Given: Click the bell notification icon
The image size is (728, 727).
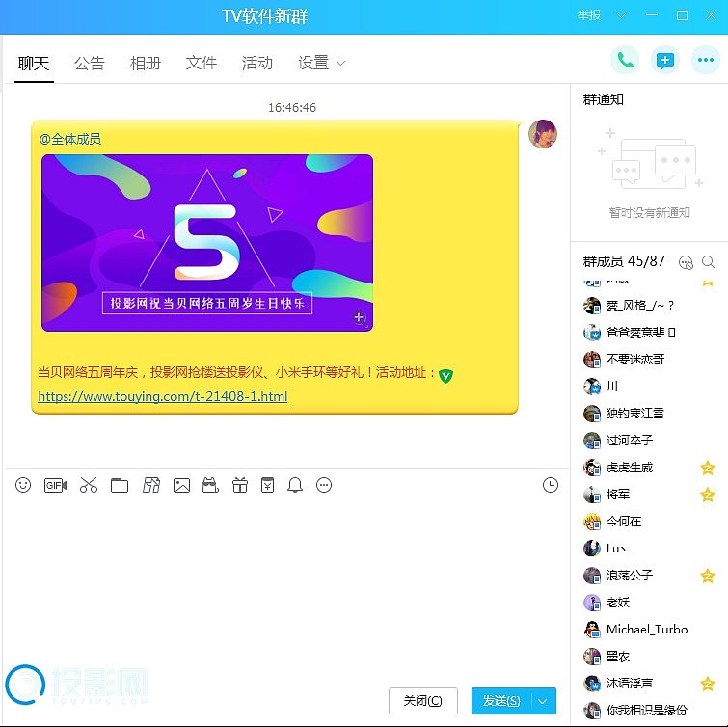Looking at the screenshot, I should [295, 485].
